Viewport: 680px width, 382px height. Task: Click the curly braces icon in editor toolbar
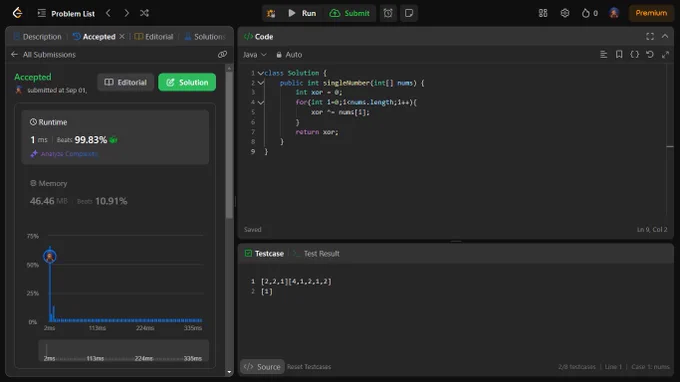[634, 55]
